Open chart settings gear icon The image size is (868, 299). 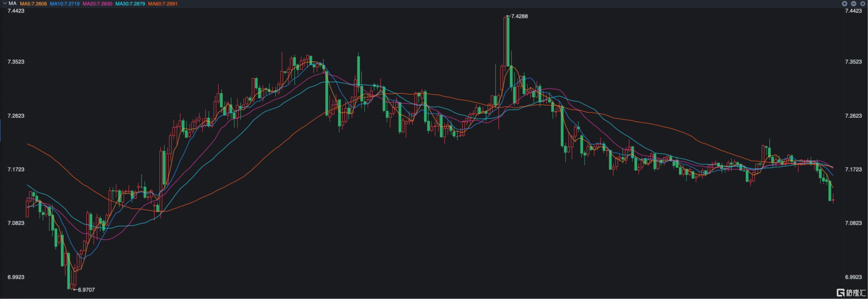[863, 4]
